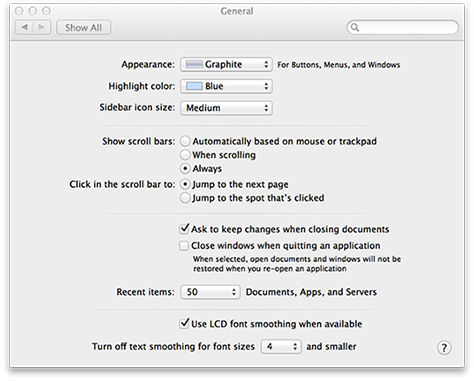Click the forward navigation arrow
The width and height of the screenshot is (474, 381).
pos(42,27)
